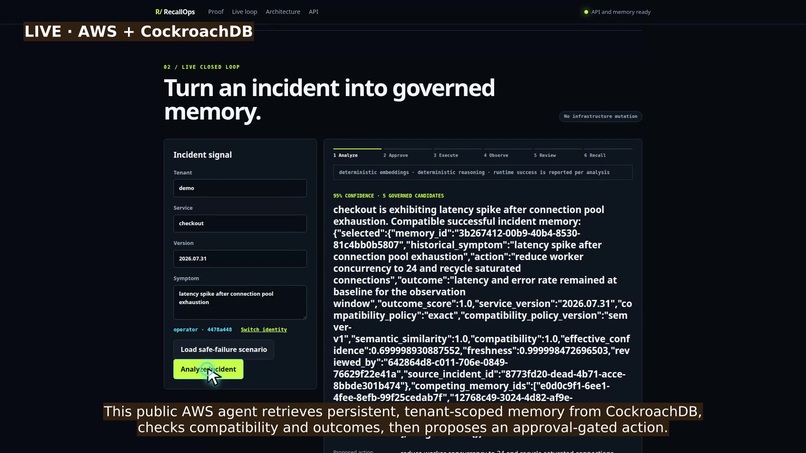Open the Architecture nav item

coord(283,12)
